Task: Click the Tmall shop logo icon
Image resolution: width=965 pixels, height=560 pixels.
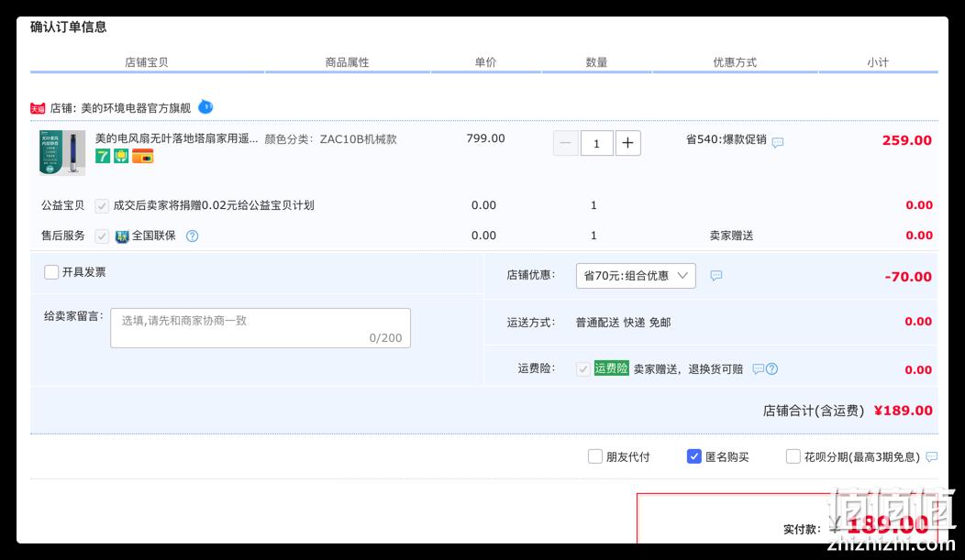Action: click(x=38, y=109)
